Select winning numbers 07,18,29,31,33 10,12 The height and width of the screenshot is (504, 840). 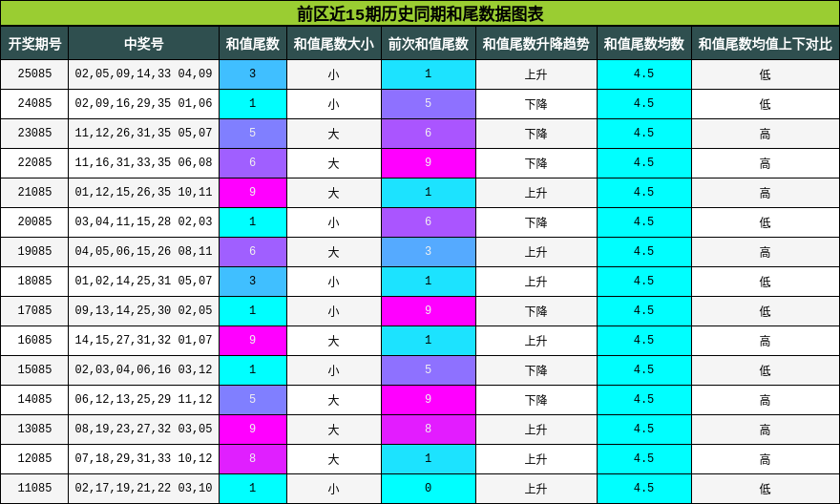click(x=143, y=458)
